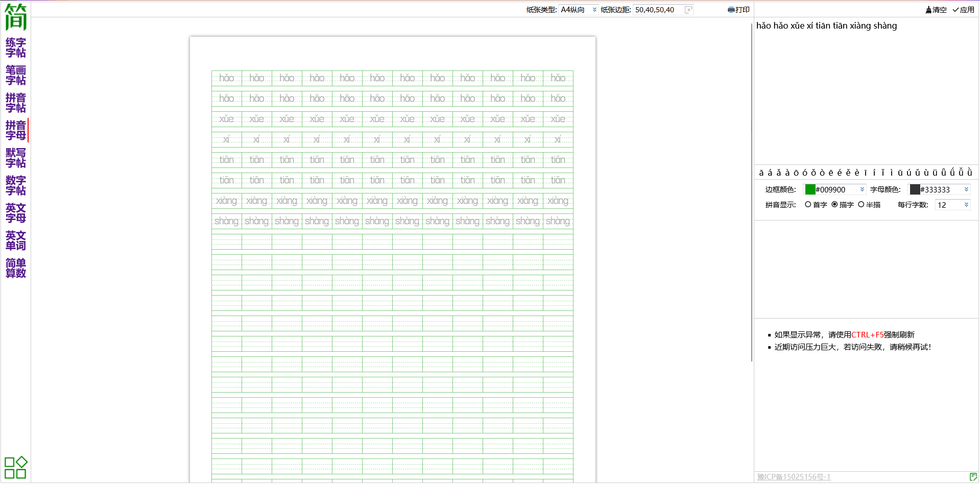The width and height of the screenshot is (980, 484).
Task: Click the icon beside the paper margin field
Action: click(688, 10)
